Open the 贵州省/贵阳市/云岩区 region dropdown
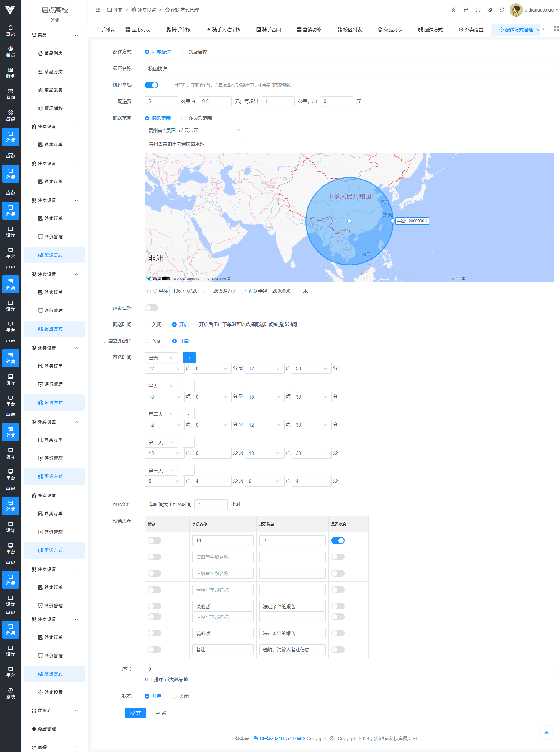The width and height of the screenshot is (560, 752). pyautogui.click(x=194, y=130)
